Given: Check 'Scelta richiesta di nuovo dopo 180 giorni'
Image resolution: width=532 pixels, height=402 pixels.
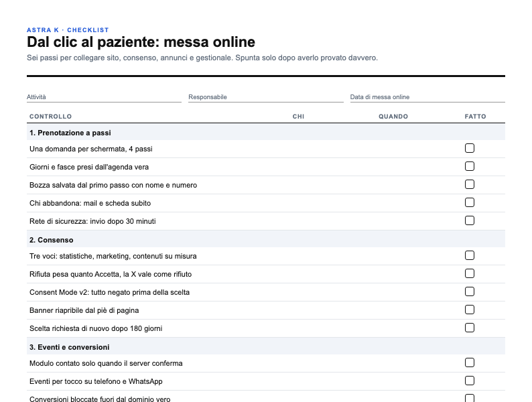Looking at the screenshot, I should tap(470, 328).
